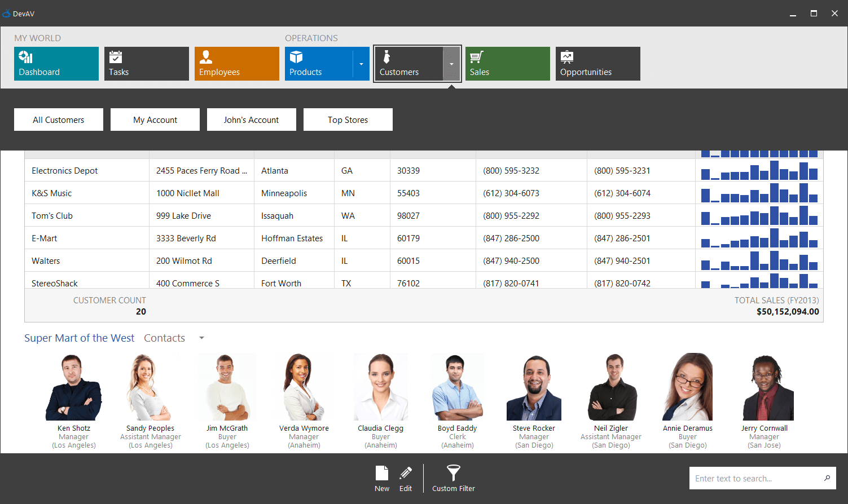Select Annie Deramus contact photo
This screenshot has width=848, height=504.
688,387
